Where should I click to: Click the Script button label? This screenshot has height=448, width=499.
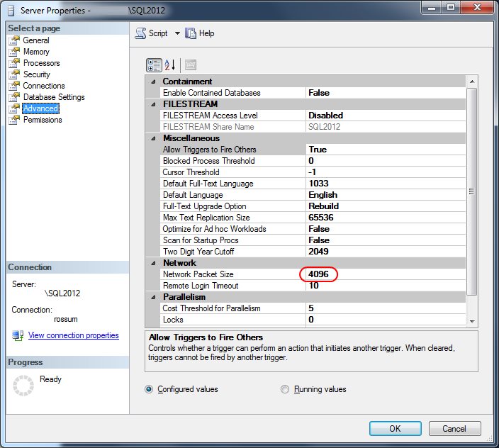tap(158, 33)
